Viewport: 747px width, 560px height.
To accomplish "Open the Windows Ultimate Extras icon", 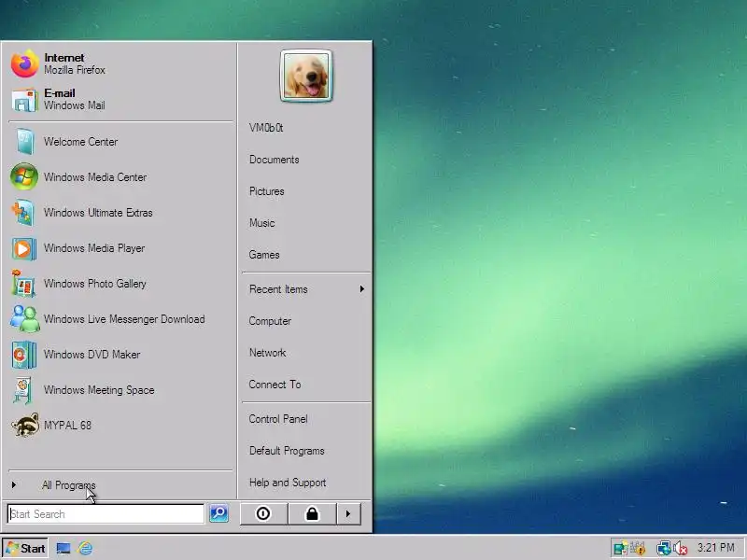I will click(x=25, y=213).
